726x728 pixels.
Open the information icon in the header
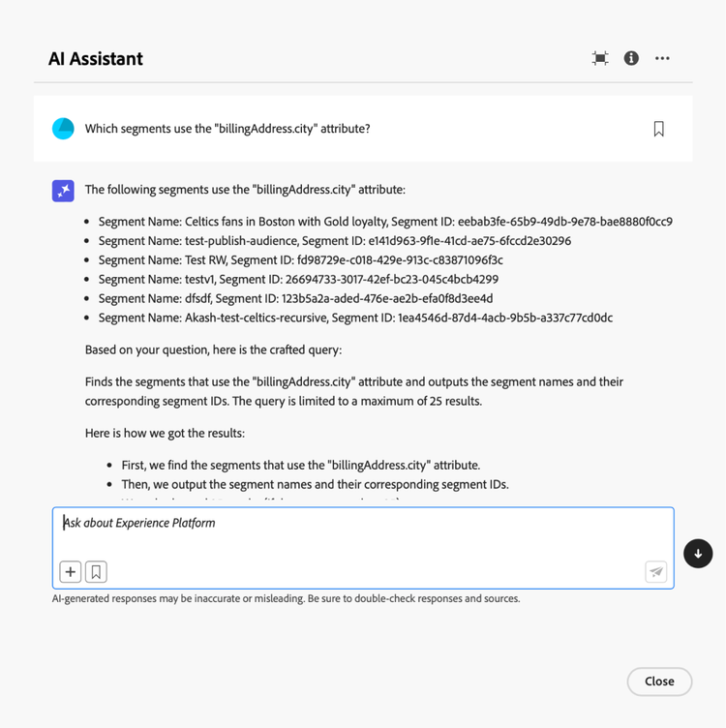point(631,58)
